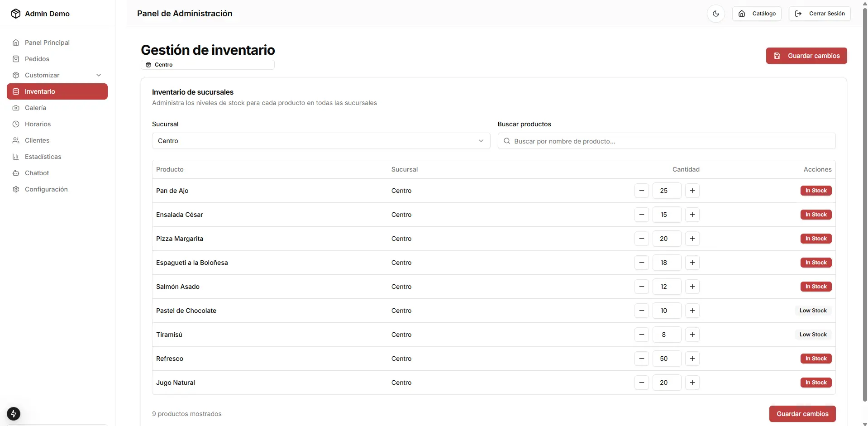Click the Cerrar Sesión button
Image resolution: width=868 pixels, height=426 pixels.
[819, 14]
